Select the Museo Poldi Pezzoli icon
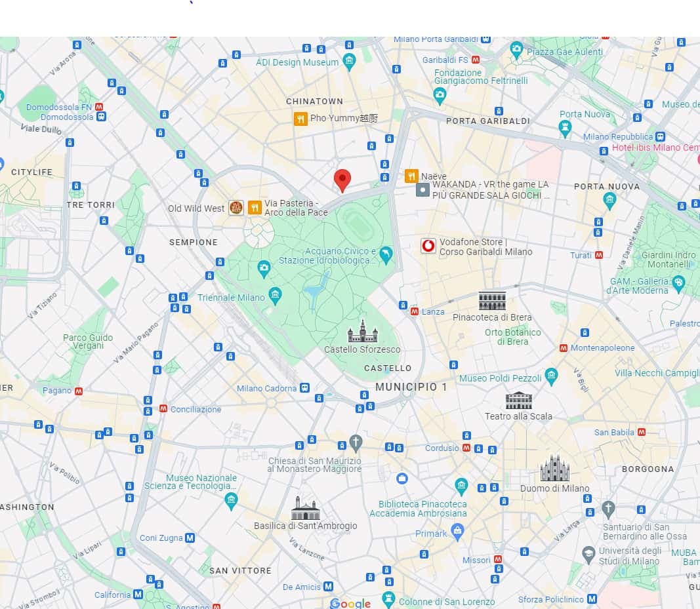Image resolution: width=700 pixels, height=609 pixels. click(551, 376)
